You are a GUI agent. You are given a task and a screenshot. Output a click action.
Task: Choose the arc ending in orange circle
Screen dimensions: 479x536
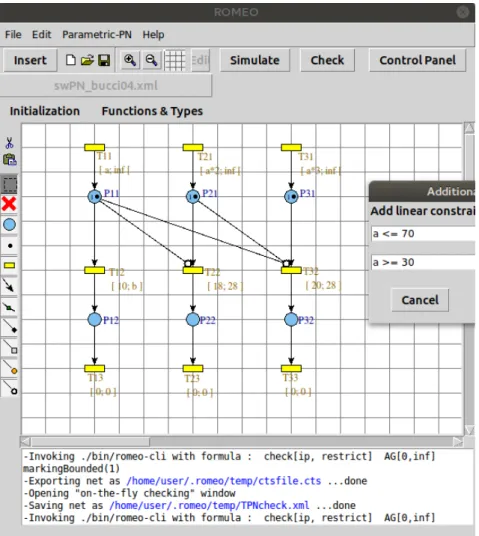[x=10, y=367]
